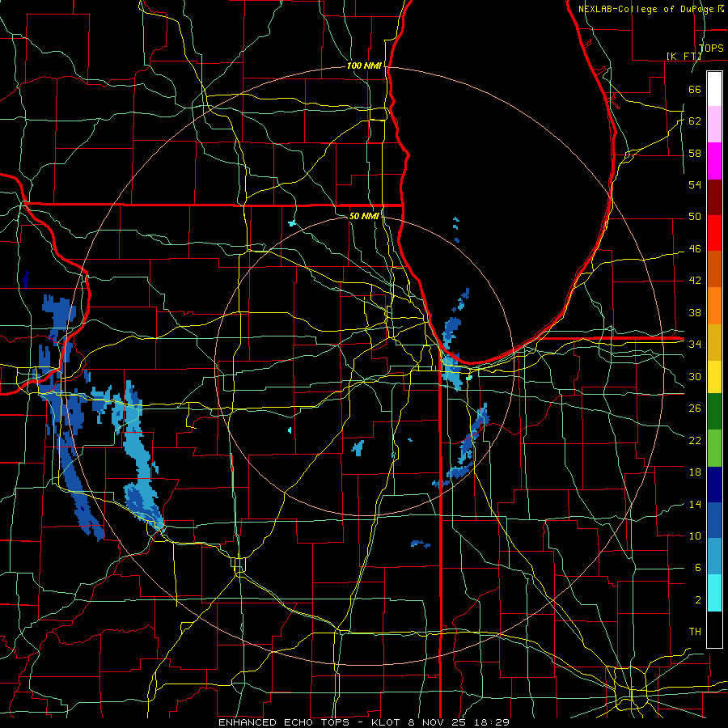Click the legend value "34"
The height and width of the screenshot is (728, 728).
pos(695,344)
